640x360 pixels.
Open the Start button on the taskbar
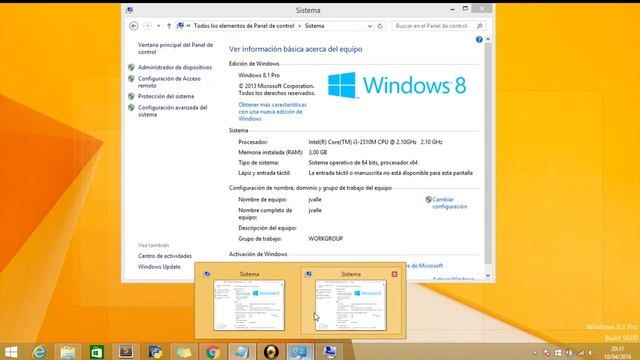point(11,352)
